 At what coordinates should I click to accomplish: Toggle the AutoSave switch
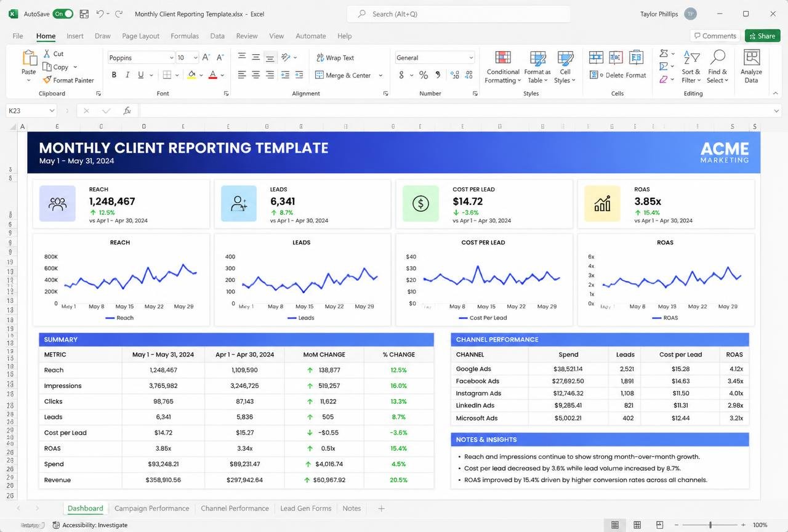point(63,14)
